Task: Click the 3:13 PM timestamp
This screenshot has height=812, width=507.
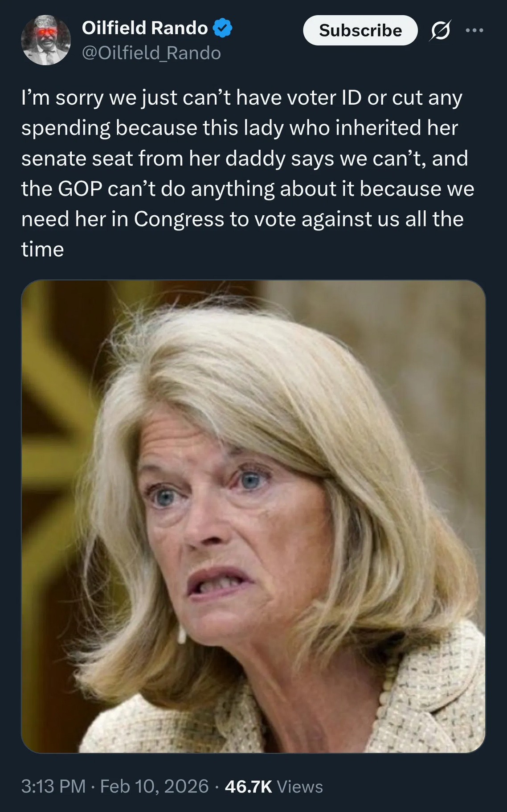Action: pos(53,786)
